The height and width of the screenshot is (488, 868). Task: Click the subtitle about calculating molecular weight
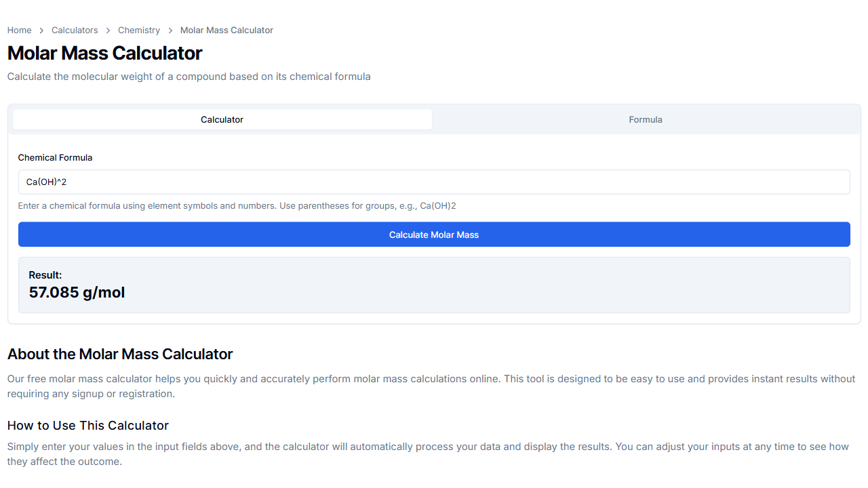tap(189, 77)
